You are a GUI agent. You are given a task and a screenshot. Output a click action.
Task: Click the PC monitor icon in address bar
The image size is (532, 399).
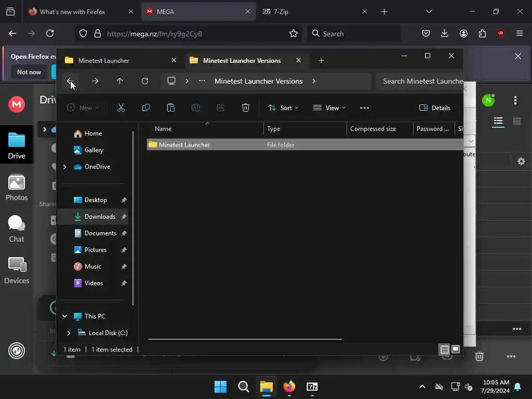pos(171,81)
